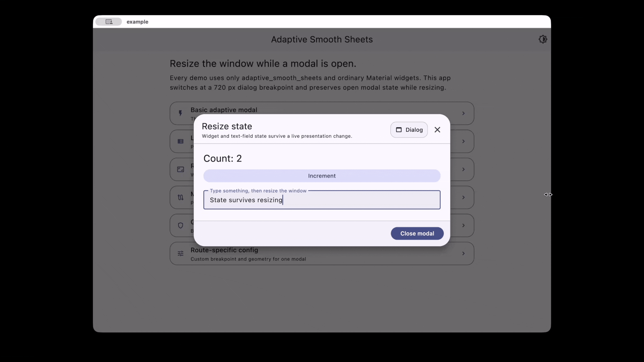Viewport: 644px width, 362px height.
Task: Click the Increment button
Action: [322, 176]
